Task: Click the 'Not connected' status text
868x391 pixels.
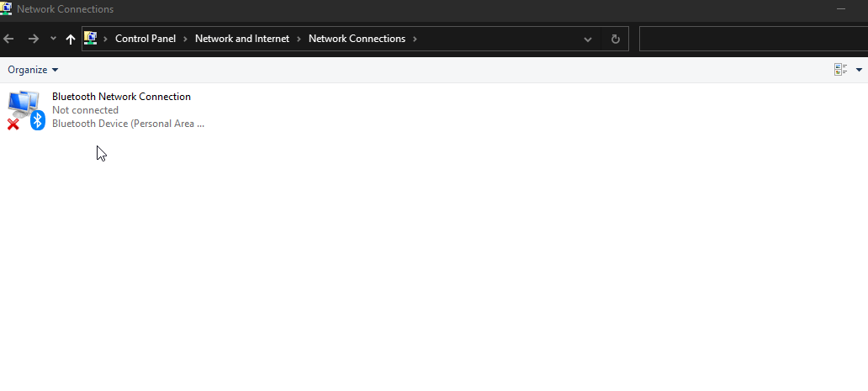Action: pyautogui.click(x=85, y=110)
